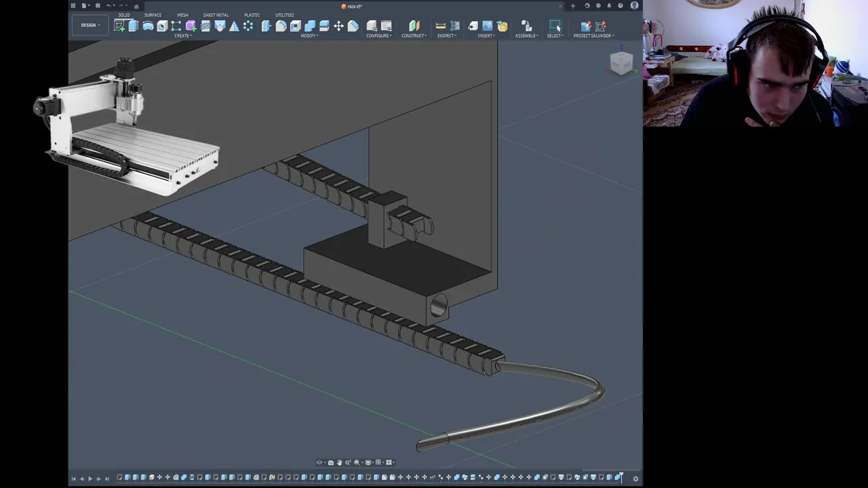Select the Hole tool
This screenshot has height=488, width=868.
click(162, 26)
